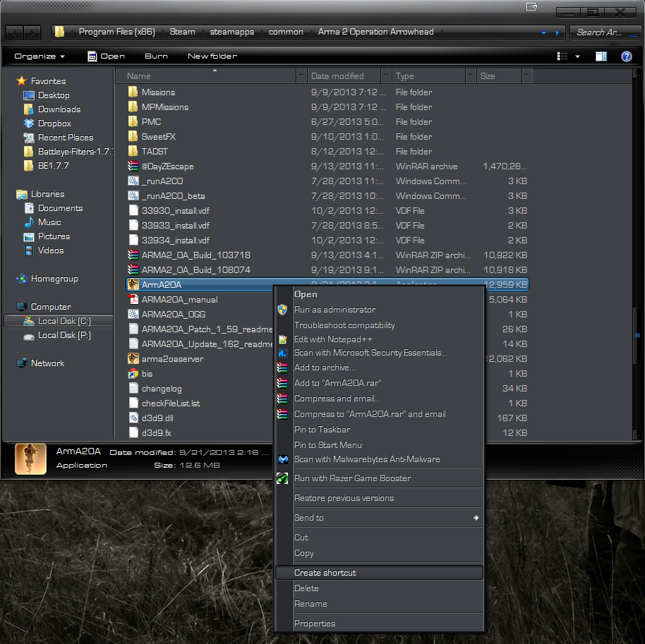Viewport: 645px width, 644px height.
Task: Click the Network icon in navigation pane
Action: click(21, 363)
